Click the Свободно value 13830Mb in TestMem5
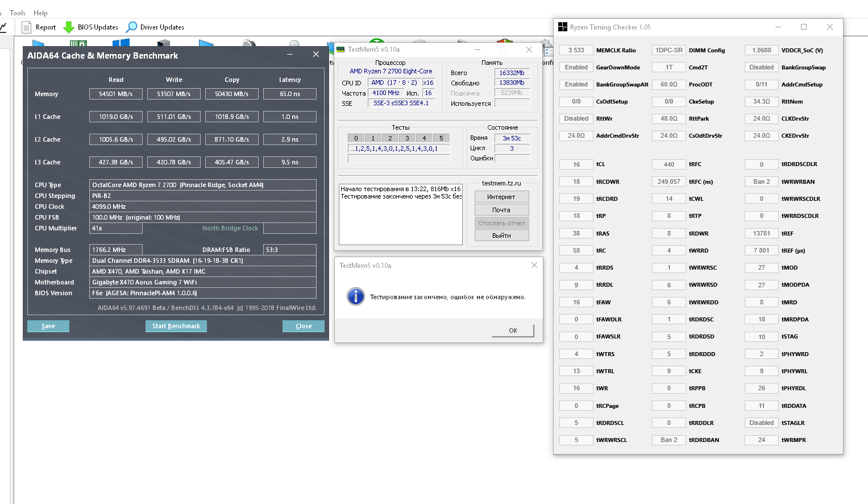 click(512, 82)
